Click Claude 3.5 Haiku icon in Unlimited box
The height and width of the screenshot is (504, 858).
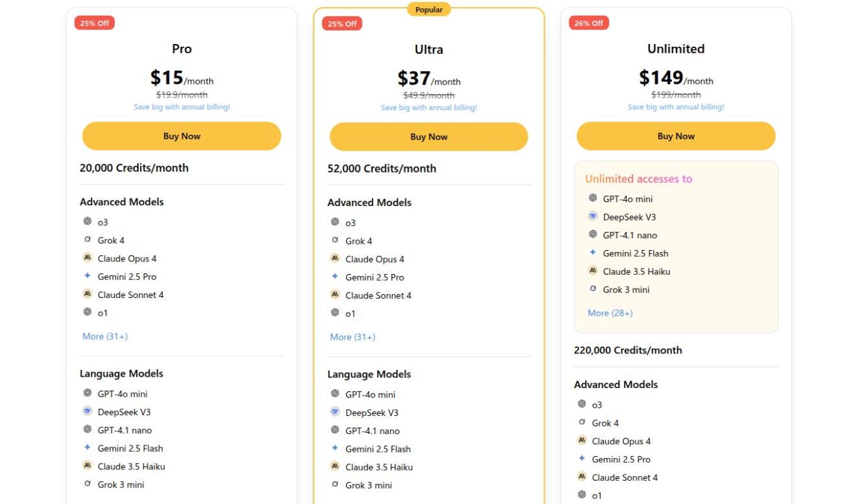tap(593, 271)
